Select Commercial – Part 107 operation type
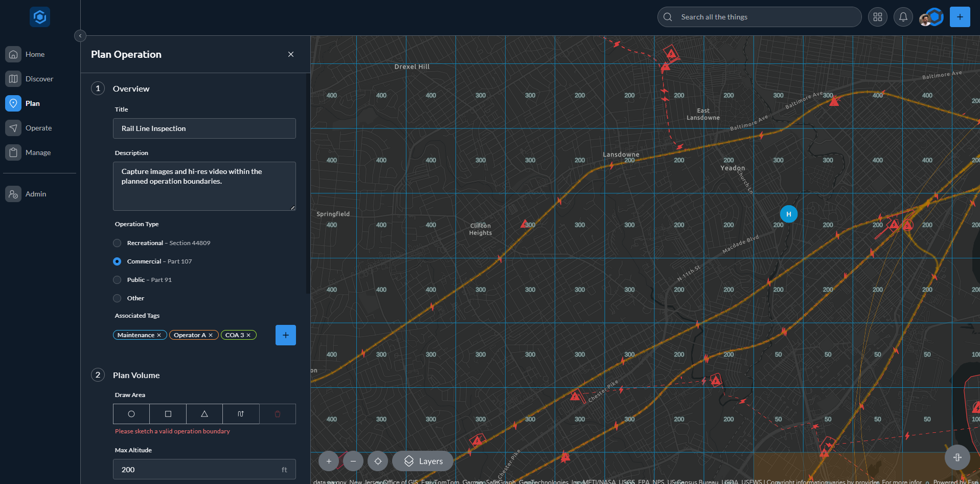 [117, 261]
